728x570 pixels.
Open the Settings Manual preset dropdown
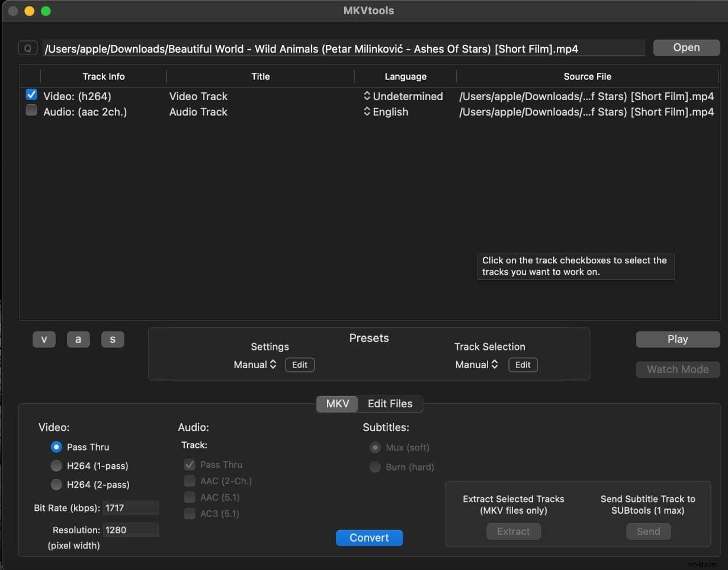coord(254,365)
